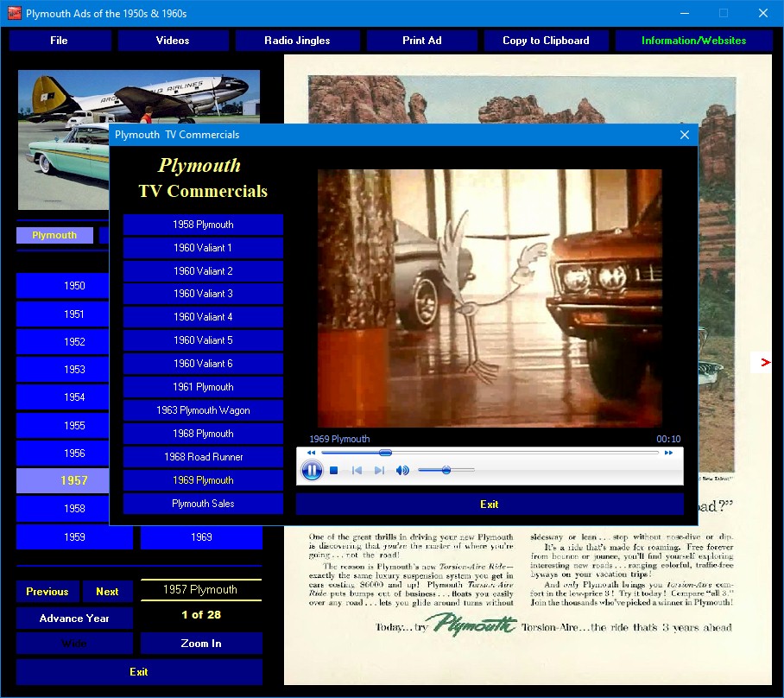This screenshot has width=784, height=698.
Task: Select year 1951
Action: pyautogui.click(x=63, y=314)
